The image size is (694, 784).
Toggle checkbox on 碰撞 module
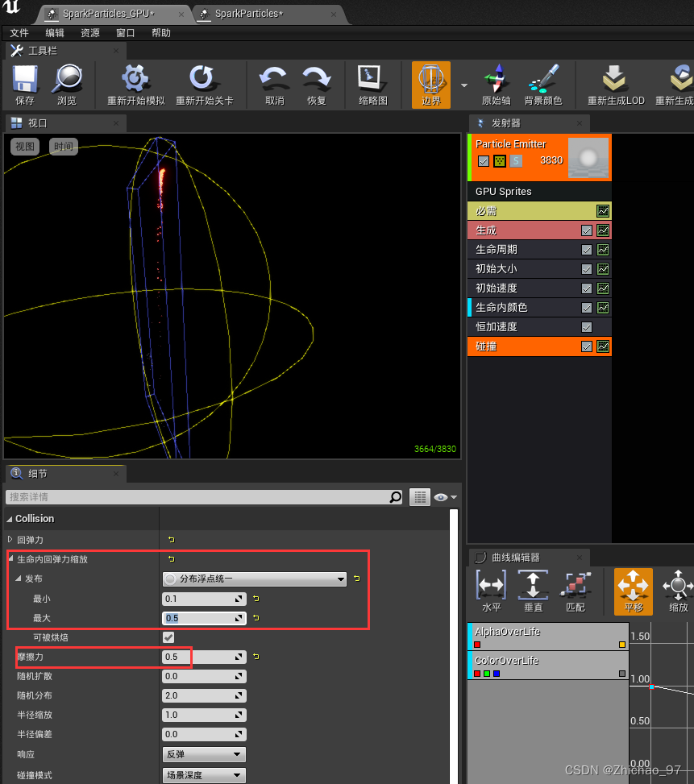587,346
